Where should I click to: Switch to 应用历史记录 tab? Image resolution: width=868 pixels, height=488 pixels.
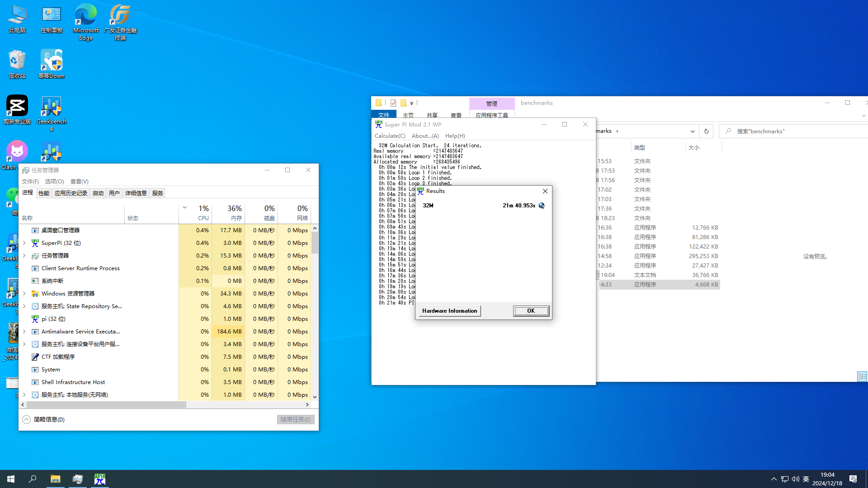tap(71, 193)
